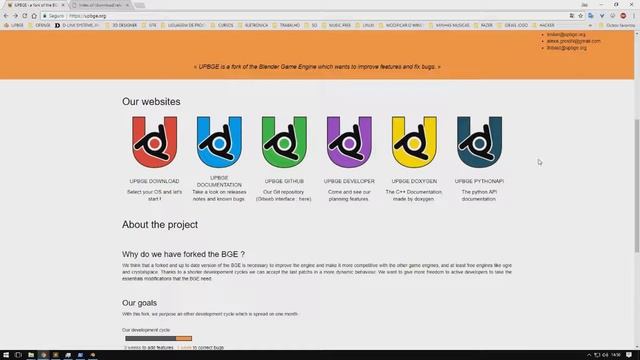Follow the UPBGE DEVELOPER text link
This screenshot has height=360, width=640.
349,181
